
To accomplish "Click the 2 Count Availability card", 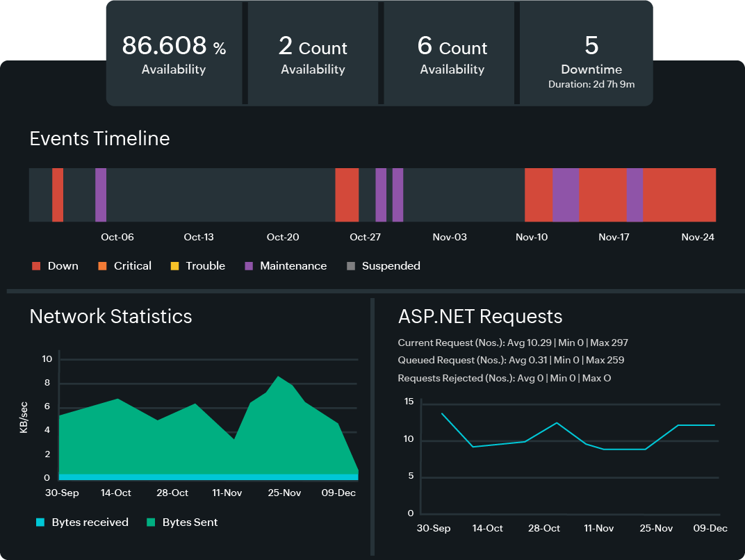I will tap(313, 53).
